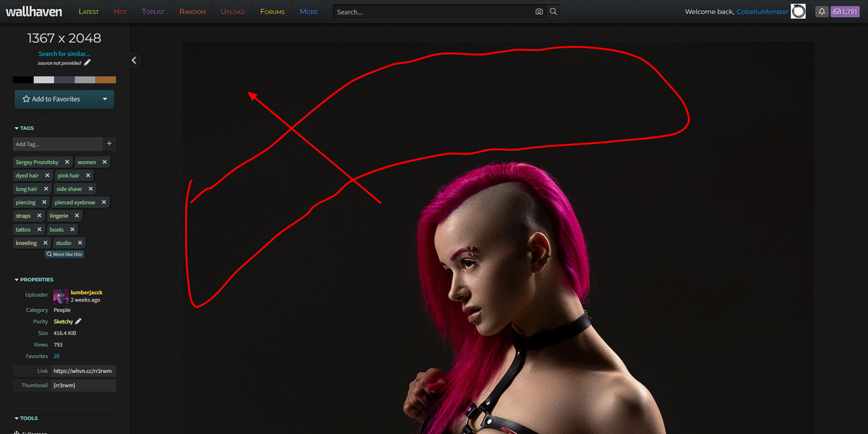This screenshot has height=434, width=868.
Task: Click More like this button
Action: pos(64,254)
